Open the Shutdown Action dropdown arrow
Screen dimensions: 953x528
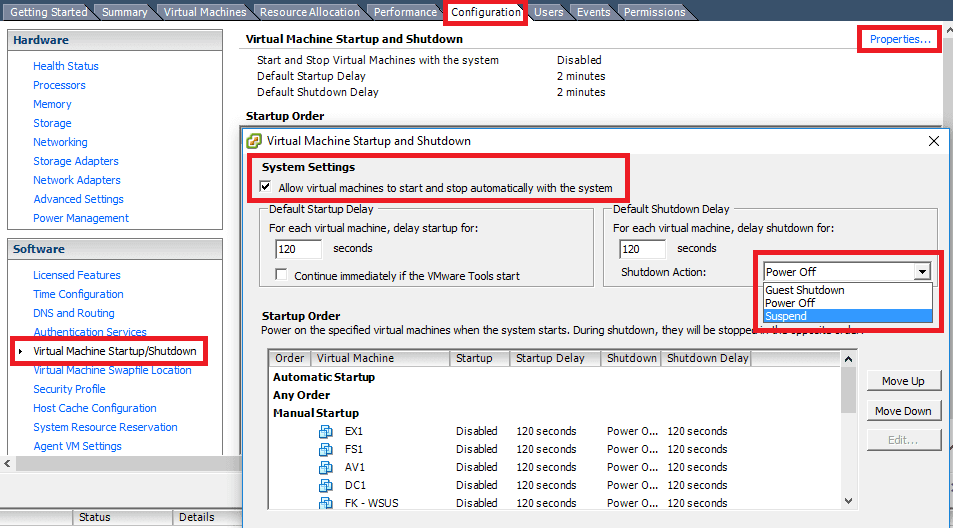(923, 272)
